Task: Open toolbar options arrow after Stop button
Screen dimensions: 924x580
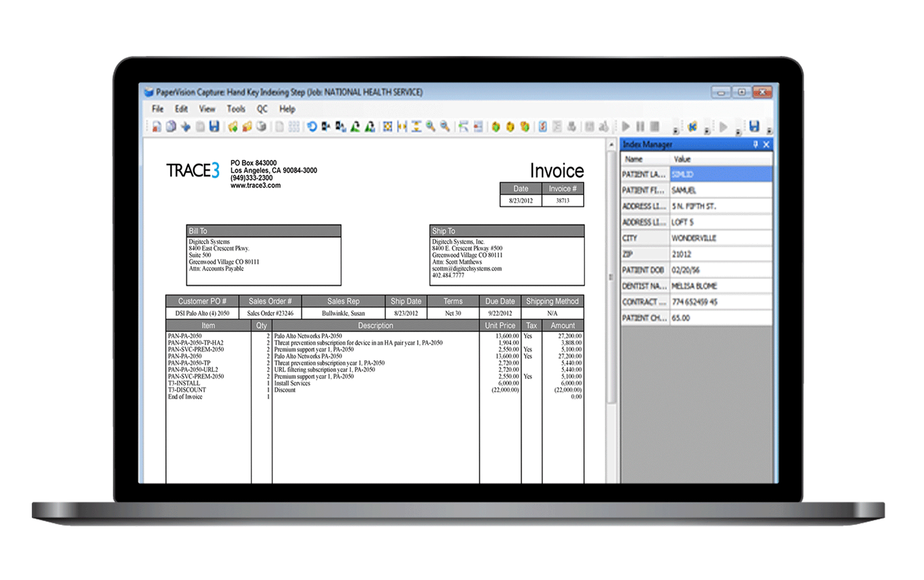Action: point(676,131)
